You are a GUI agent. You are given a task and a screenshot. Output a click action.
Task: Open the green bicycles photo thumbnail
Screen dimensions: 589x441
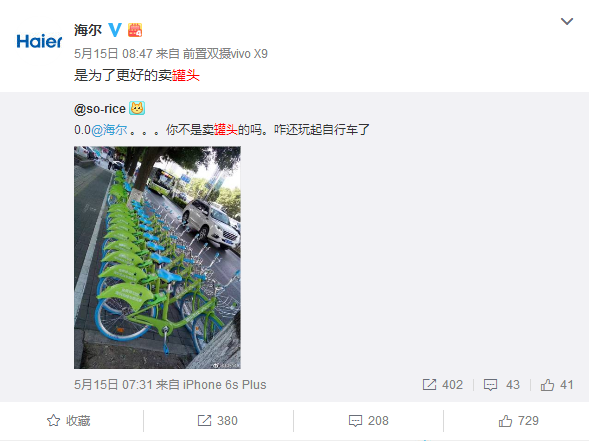point(157,257)
